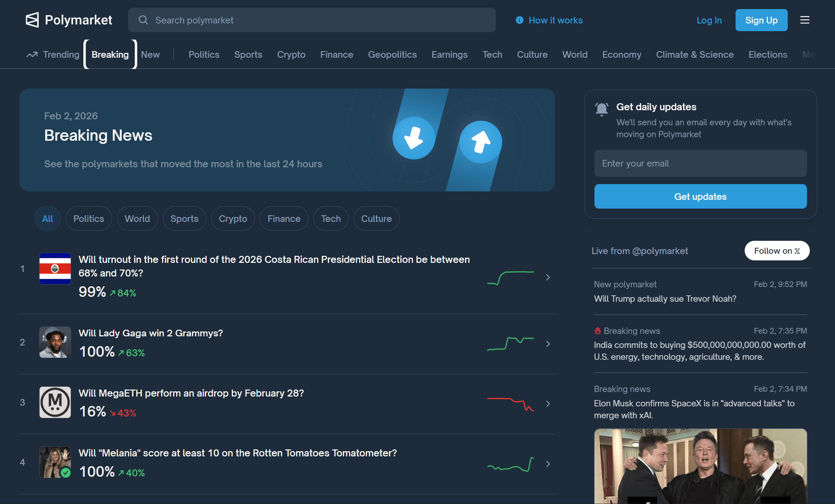Expand the Lady Gaga Grammys market chevron

click(x=548, y=344)
